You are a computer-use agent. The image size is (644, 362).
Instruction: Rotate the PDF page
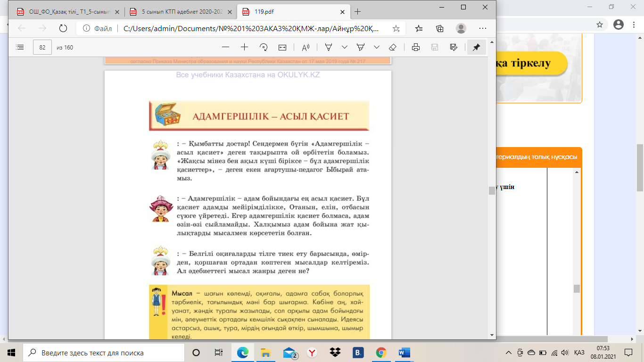click(264, 47)
